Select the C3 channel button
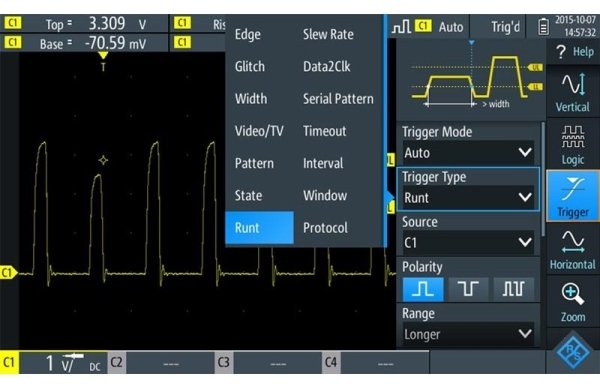Image resolution: width=600 pixels, height=390 pixels. pos(223,362)
